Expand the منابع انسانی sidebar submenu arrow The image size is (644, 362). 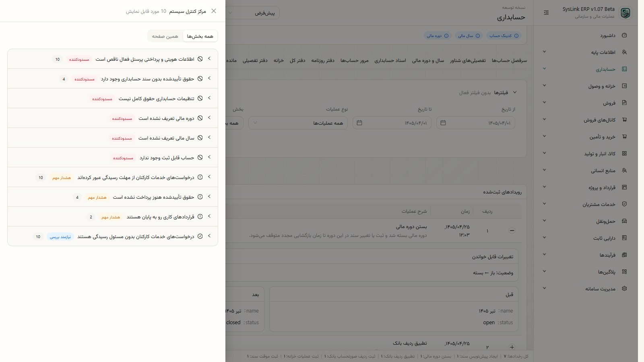tap(544, 170)
